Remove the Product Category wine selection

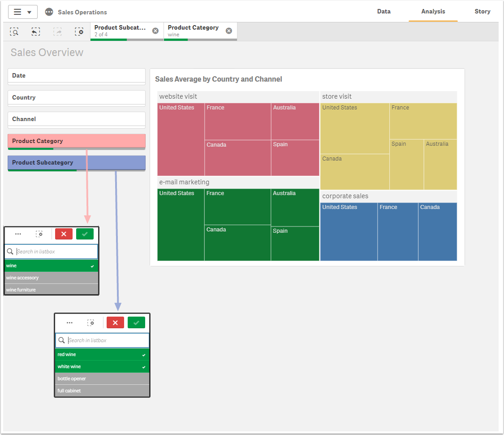(x=229, y=31)
